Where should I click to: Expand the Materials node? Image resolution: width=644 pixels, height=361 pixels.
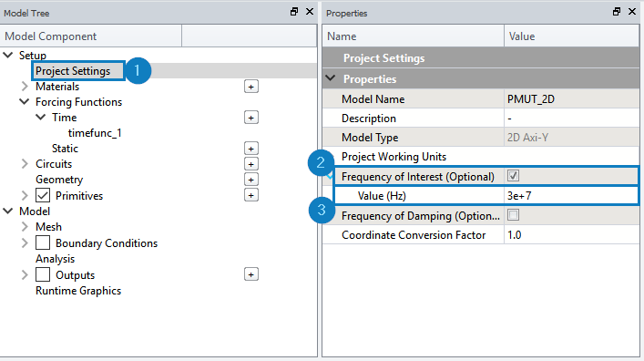(25, 87)
